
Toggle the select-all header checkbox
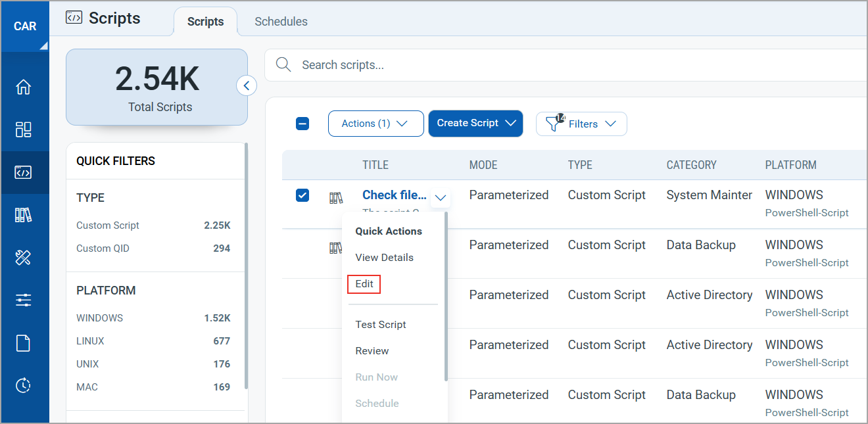[302, 124]
